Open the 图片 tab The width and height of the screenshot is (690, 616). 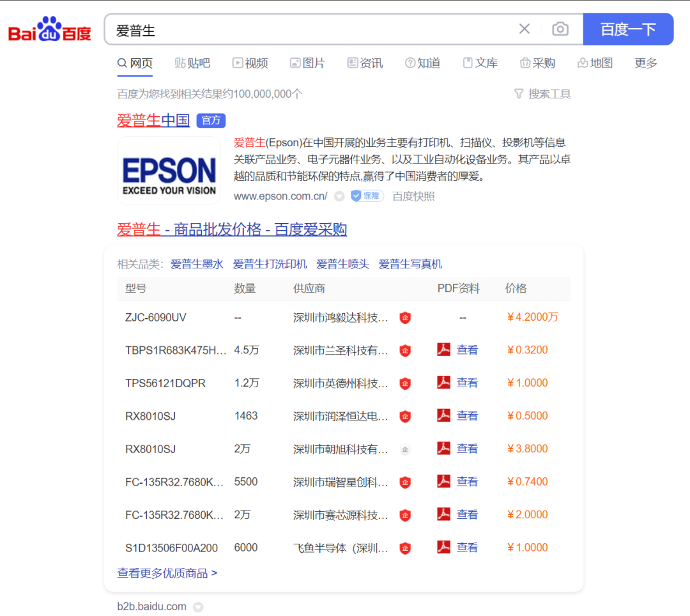point(307,63)
